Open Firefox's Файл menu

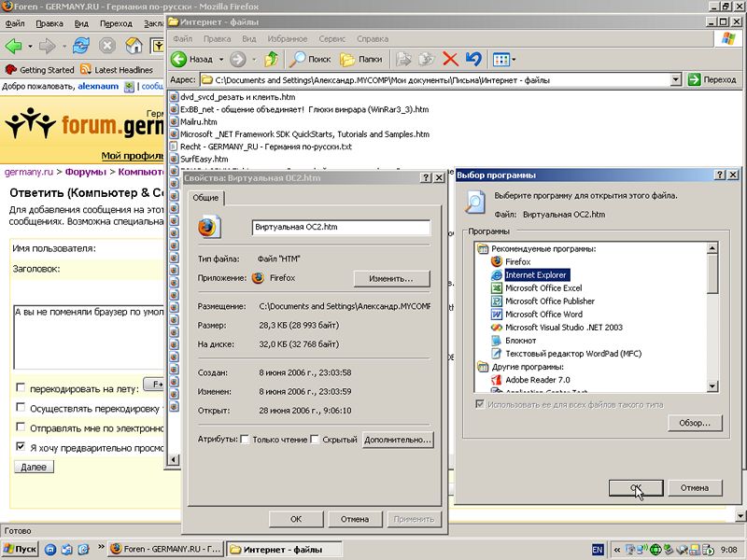15,23
